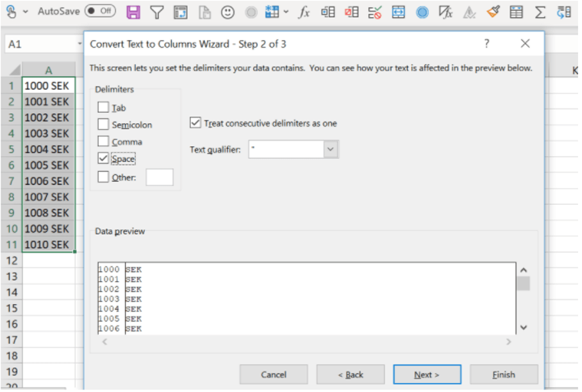
Task: Click the AutoSum sigma icon
Action: pyautogui.click(x=540, y=12)
